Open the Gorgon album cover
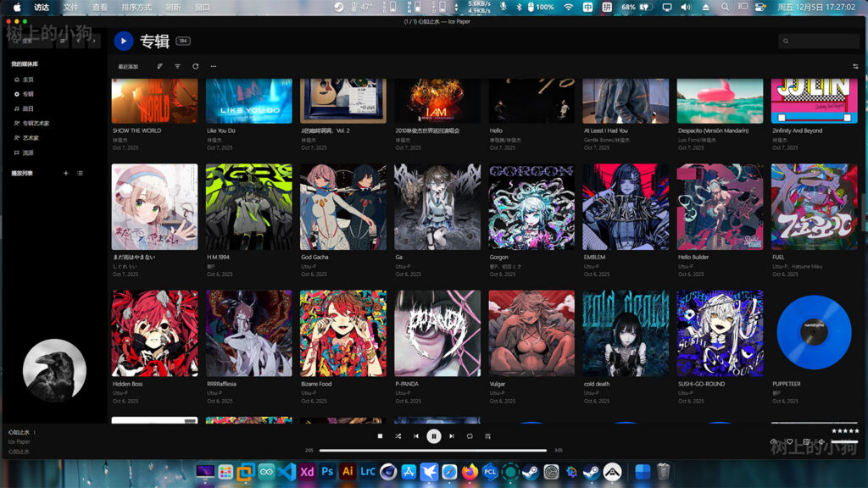This screenshot has width=868, height=488. [531, 207]
